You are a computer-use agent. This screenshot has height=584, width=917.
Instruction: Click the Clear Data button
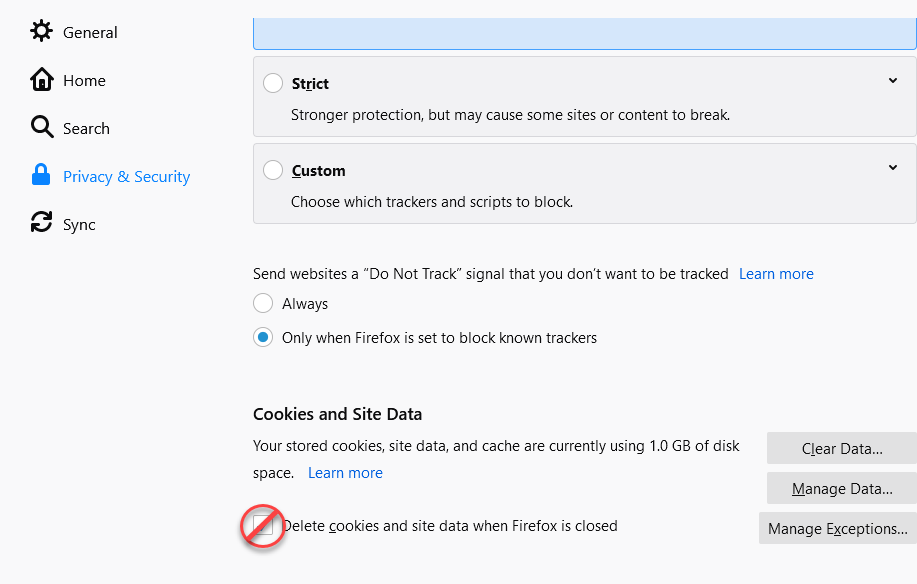point(841,449)
